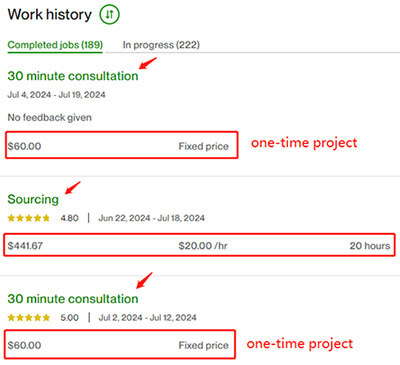Click the red arrow above last consultation

(144, 280)
